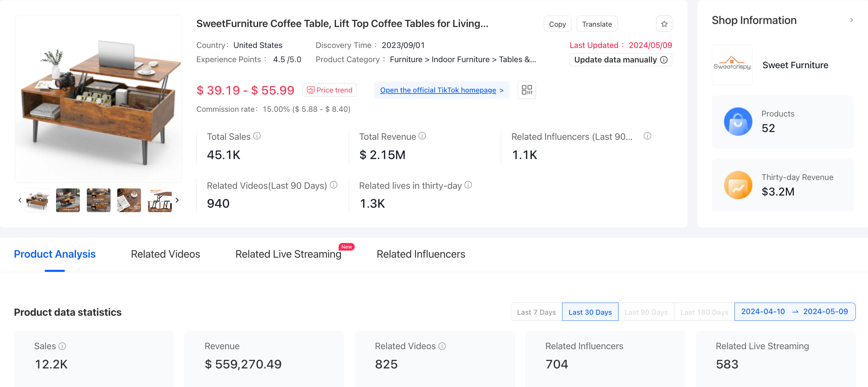
Task: Click the Related Influencers (Last 90) info icon
Action: click(647, 136)
